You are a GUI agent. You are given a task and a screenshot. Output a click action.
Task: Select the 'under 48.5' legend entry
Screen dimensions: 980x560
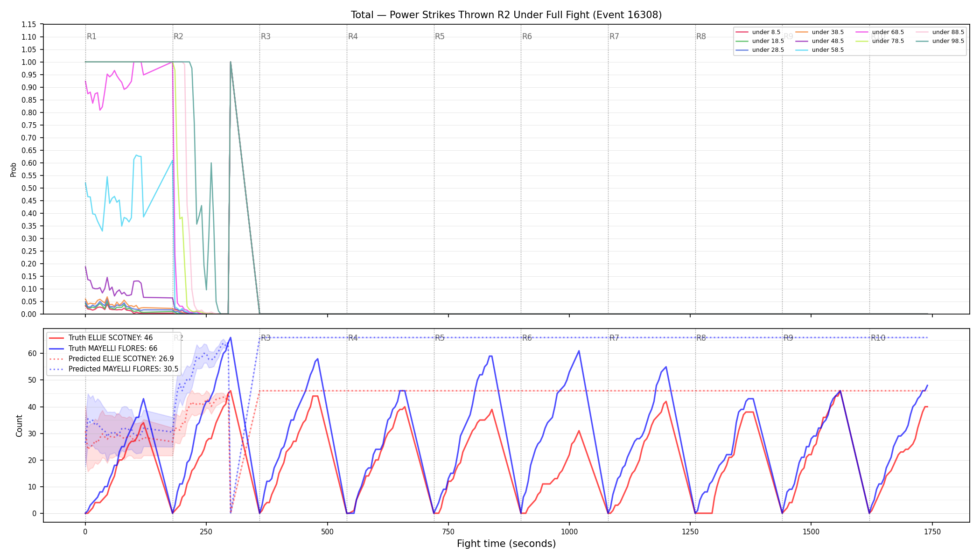819,41
